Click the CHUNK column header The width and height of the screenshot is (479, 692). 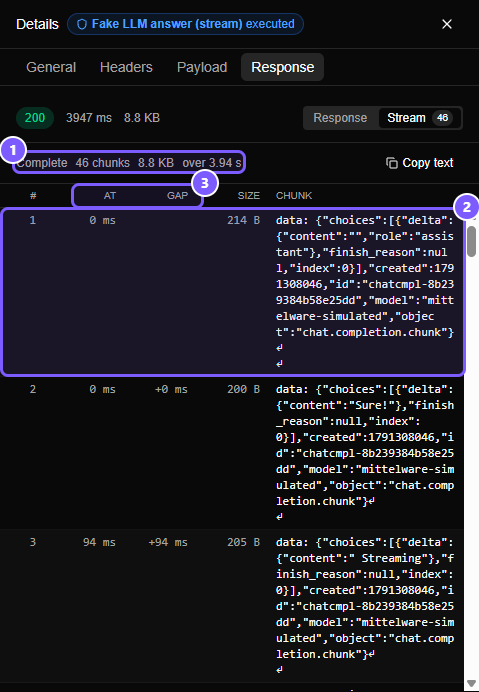[x=294, y=196]
